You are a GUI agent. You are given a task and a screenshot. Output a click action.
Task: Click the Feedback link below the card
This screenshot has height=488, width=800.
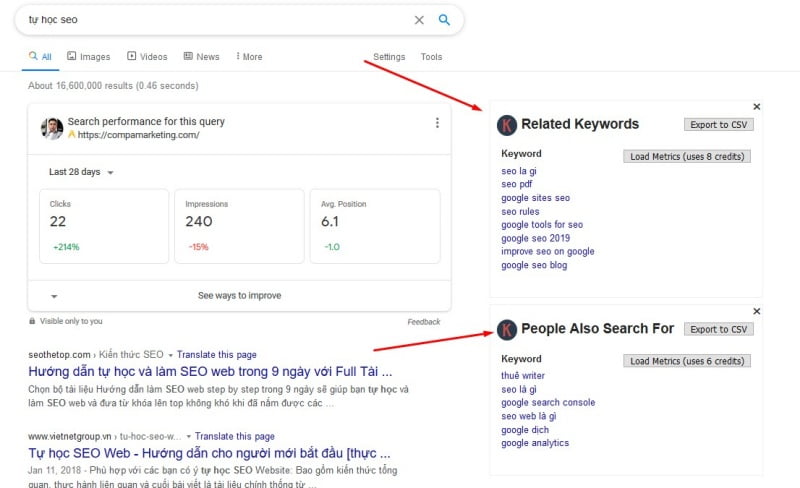point(423,322)
